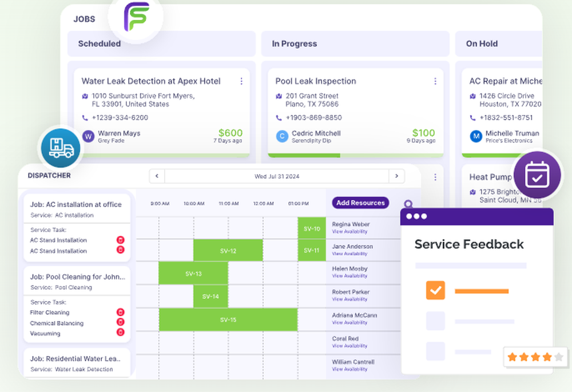Image resolution: width=572 pixels, height=392 pixels.
Task: Click the Add Resources button
Action: click(x=360, y=203)
